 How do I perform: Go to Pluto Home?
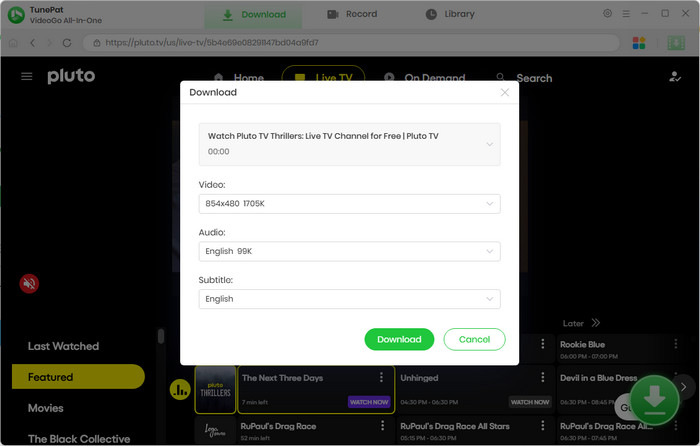pyautogui.click(x=239, y=78)
